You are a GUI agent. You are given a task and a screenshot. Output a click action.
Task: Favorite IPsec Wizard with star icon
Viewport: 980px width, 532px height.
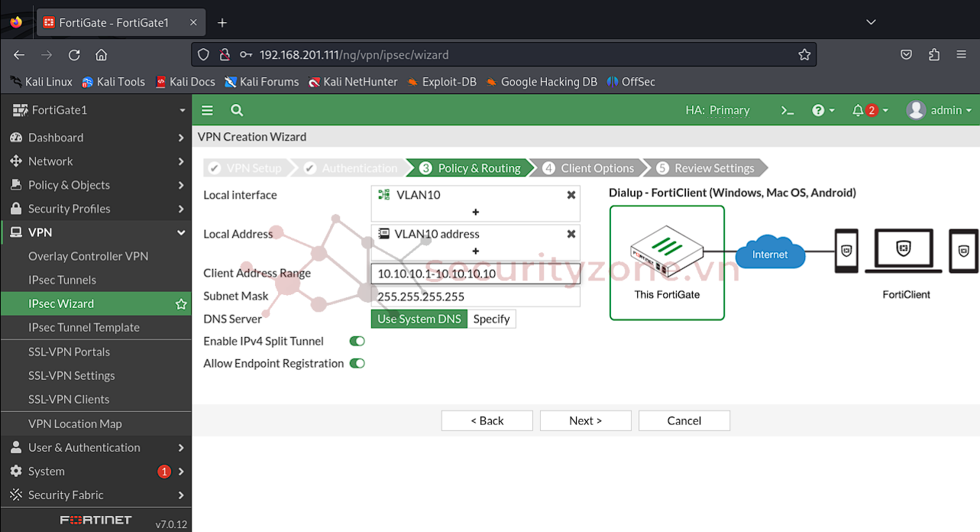(181, 303)
